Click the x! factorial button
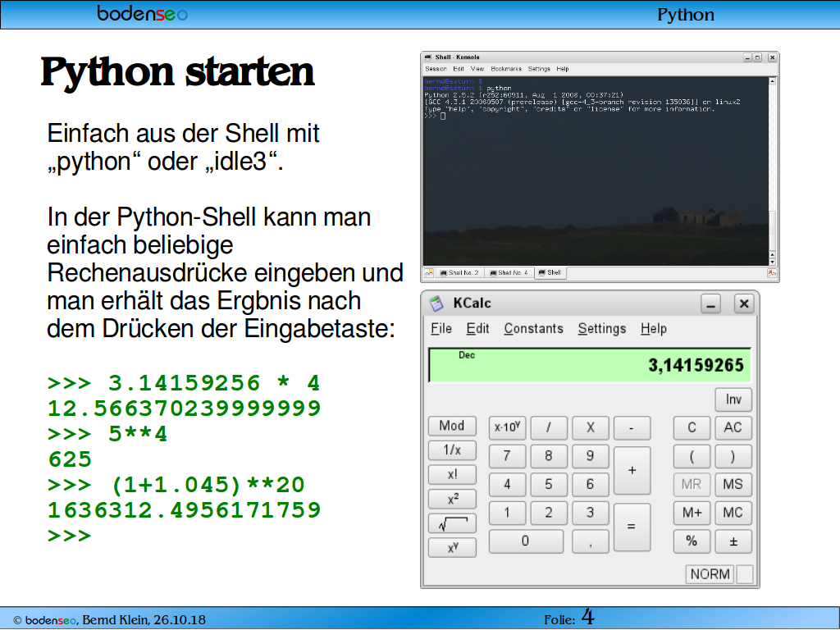 (x=452, y=475)
